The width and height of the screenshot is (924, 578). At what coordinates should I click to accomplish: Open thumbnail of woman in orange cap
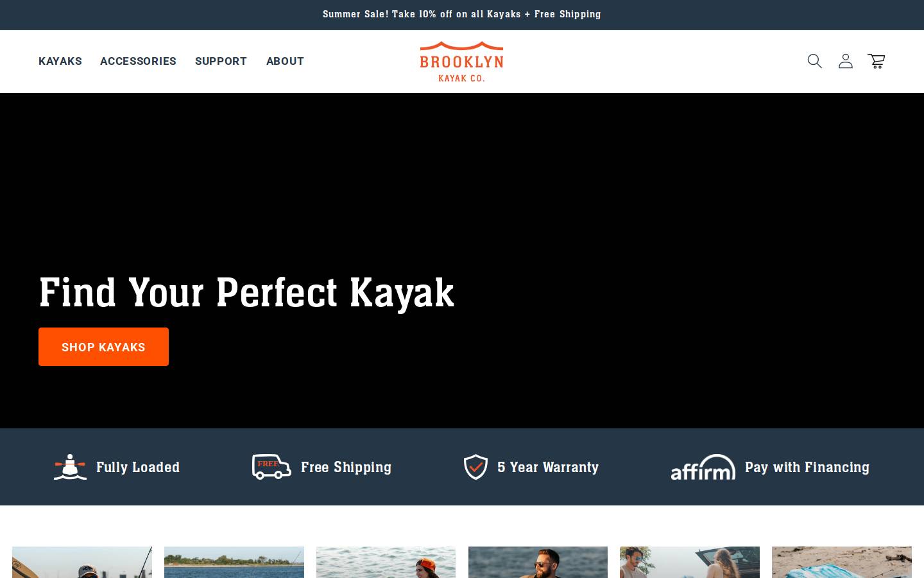pyautogui.click(x=386, y=563)
